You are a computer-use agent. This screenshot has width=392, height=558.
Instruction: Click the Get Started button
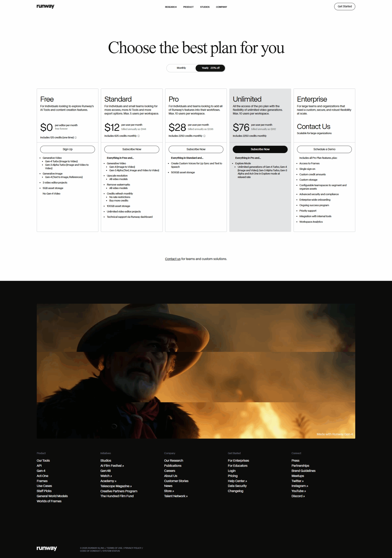344,7
